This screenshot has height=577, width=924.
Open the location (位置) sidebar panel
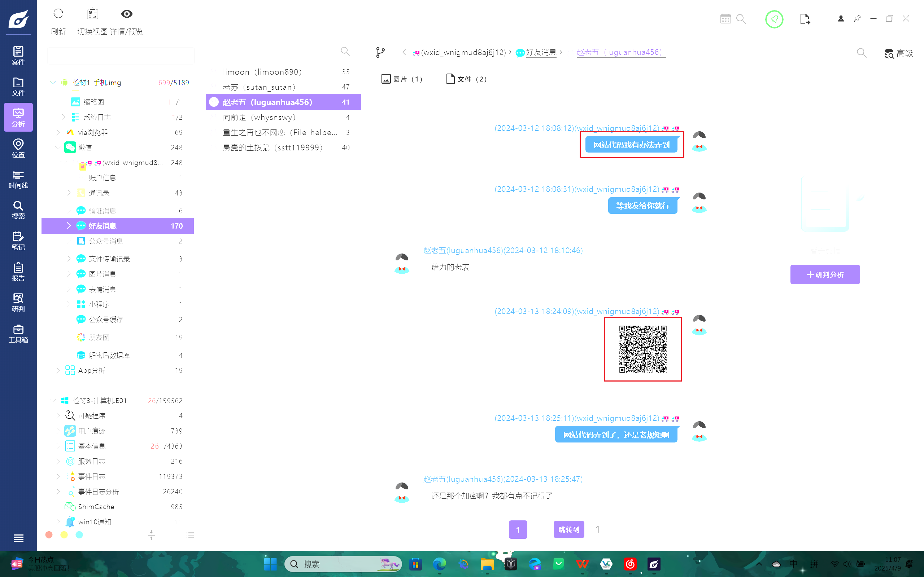click(18, 148)
